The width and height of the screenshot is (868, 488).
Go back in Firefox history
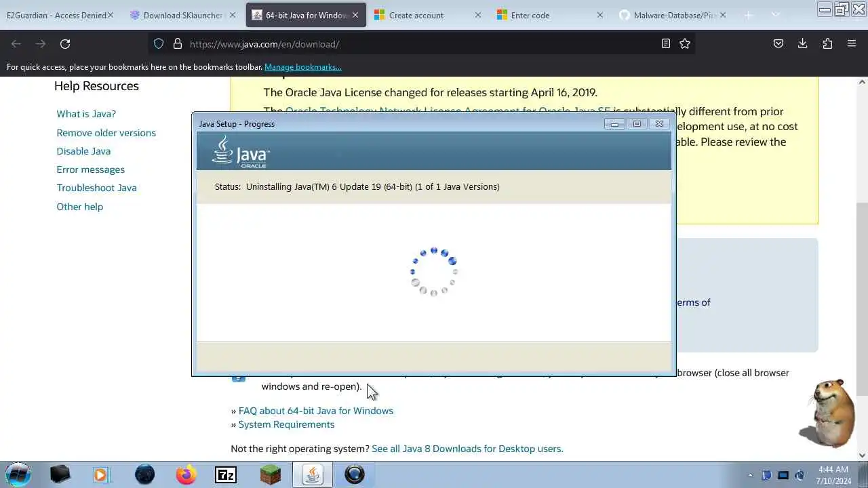[16, 44]
